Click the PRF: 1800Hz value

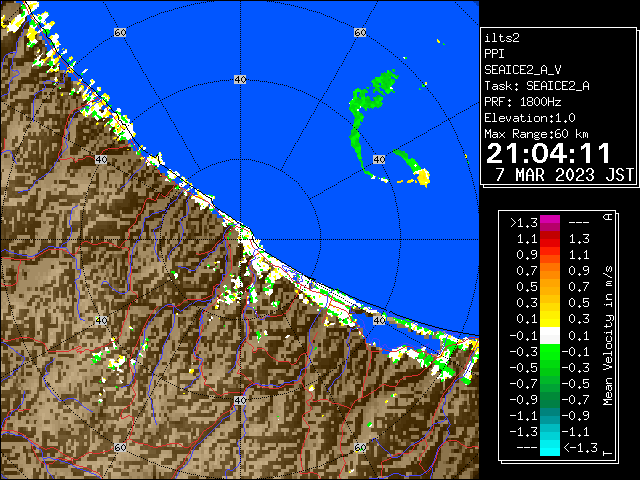(523, 102)
